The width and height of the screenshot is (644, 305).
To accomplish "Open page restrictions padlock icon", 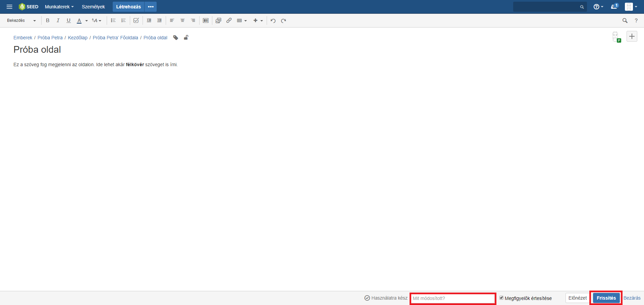I will [x=186, y=38].
